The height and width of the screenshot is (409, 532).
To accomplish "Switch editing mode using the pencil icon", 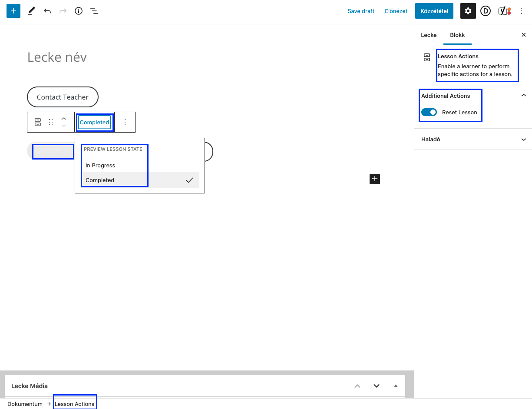I will point(31,11).
